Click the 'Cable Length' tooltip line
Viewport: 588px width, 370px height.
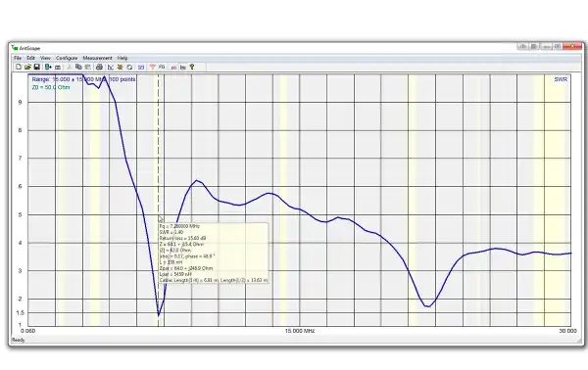tap(214, 280)
